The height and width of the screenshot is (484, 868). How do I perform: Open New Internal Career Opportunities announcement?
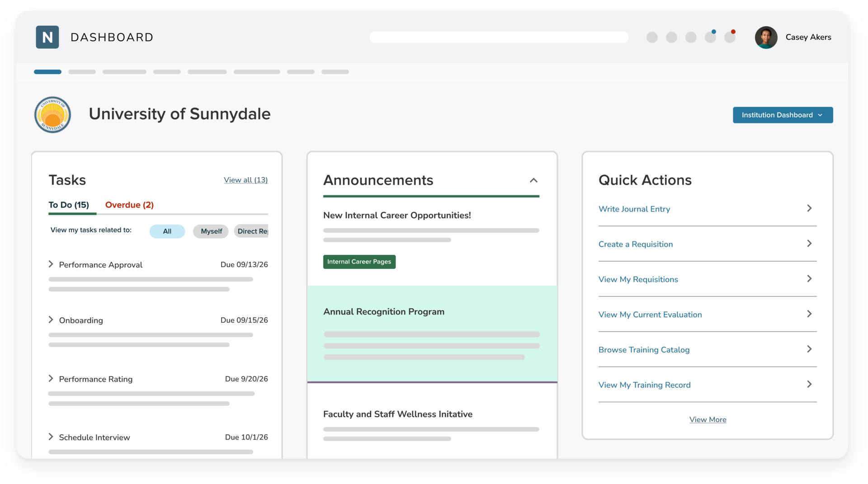pos(397,215)
